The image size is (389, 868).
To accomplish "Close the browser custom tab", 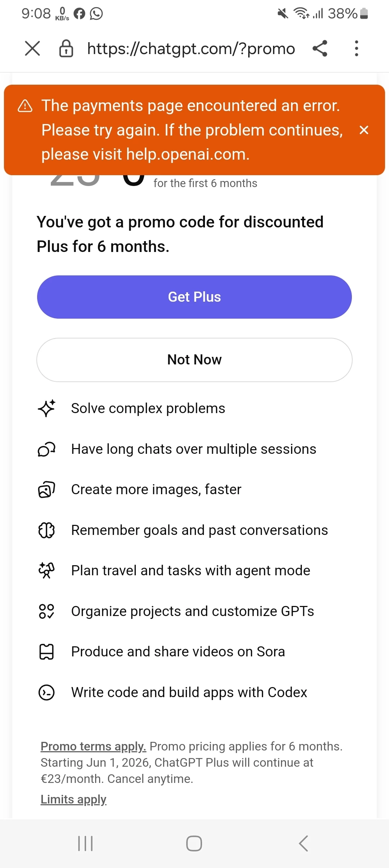I will (x=32, y=48).
